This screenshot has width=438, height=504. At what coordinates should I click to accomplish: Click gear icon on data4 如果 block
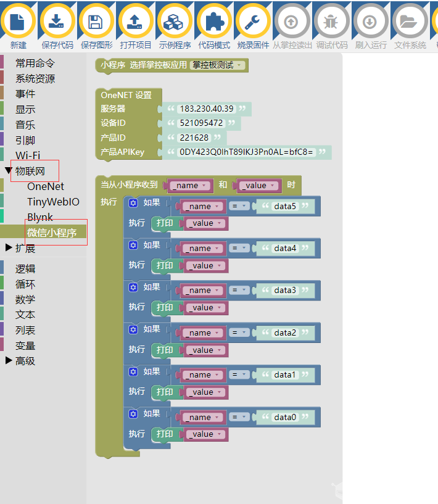(x=133, y=246)
